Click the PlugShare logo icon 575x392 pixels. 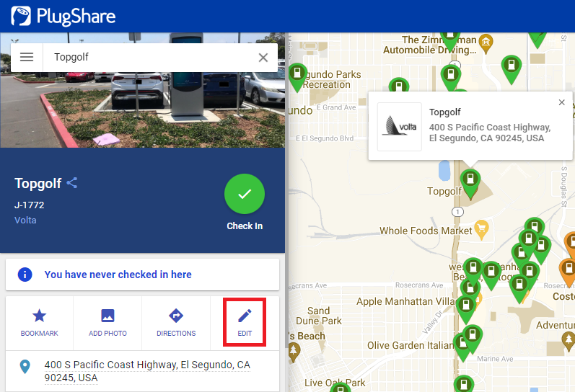click(21, 16)
